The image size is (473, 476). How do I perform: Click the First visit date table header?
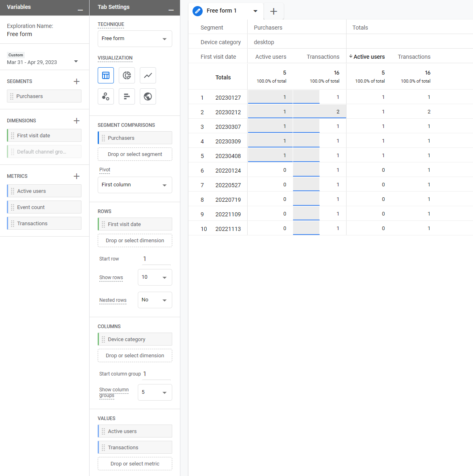click(218, 57)
